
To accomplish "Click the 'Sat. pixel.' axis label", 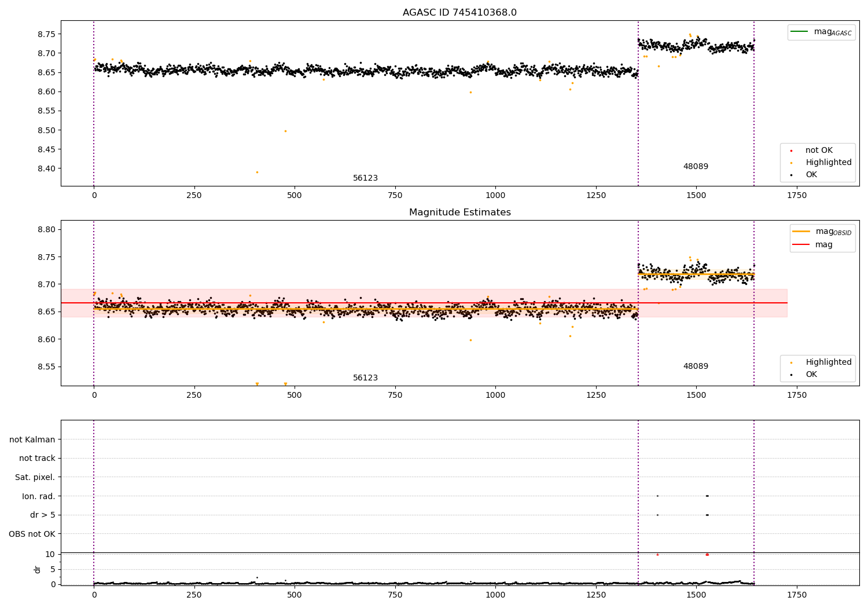I will point(35,478).
